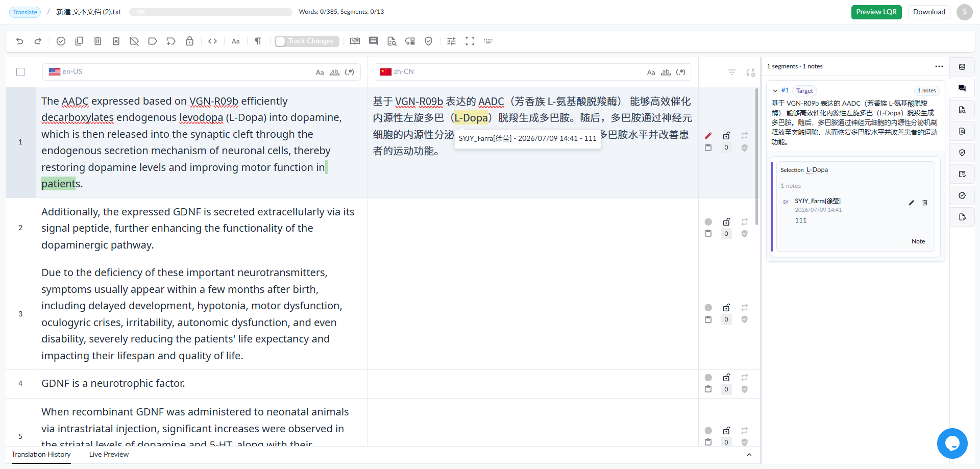Open comments from the toolbar speech bubble
The image size is (980, 469).
pos(373,41)
